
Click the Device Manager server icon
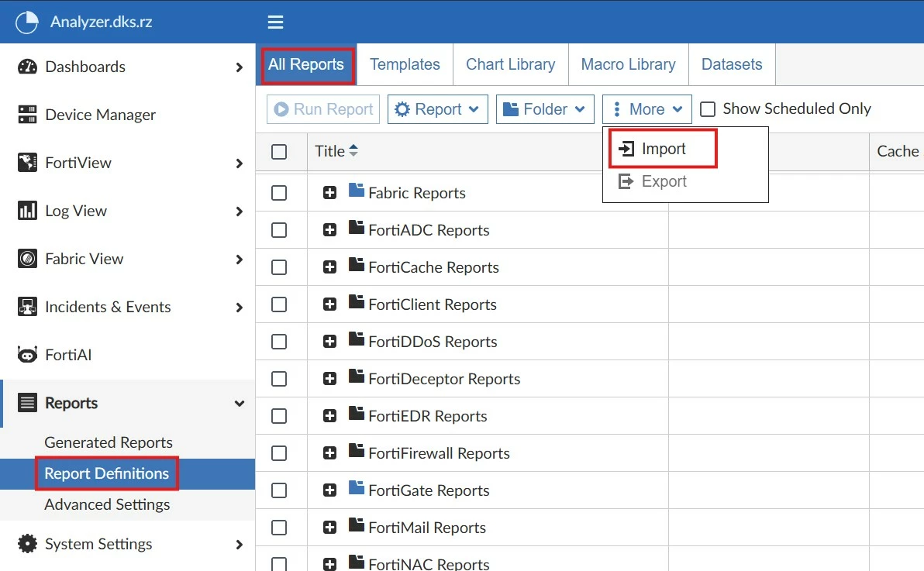pos(27,115)
